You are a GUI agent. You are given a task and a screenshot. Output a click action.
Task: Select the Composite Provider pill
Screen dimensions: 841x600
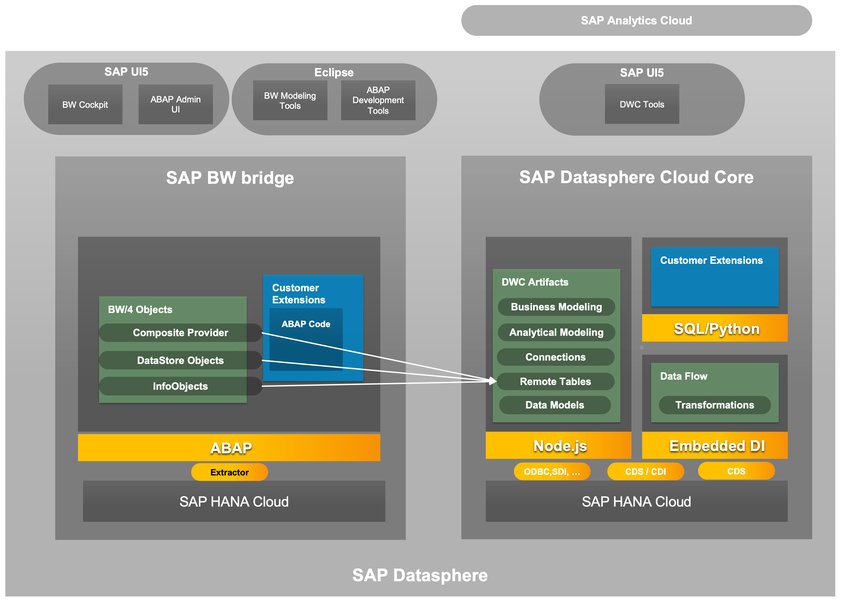click(x=180, y=332)
